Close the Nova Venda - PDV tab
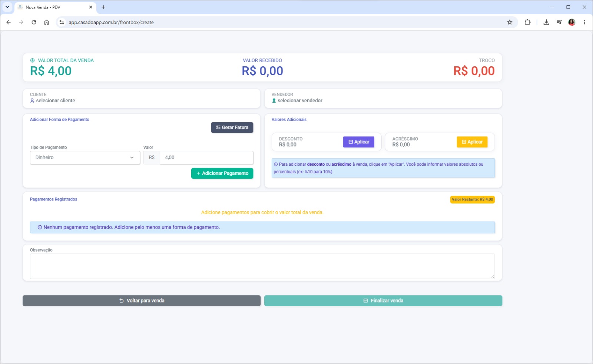Viewport: 593px width, 364px height. (x=90, y=7)
